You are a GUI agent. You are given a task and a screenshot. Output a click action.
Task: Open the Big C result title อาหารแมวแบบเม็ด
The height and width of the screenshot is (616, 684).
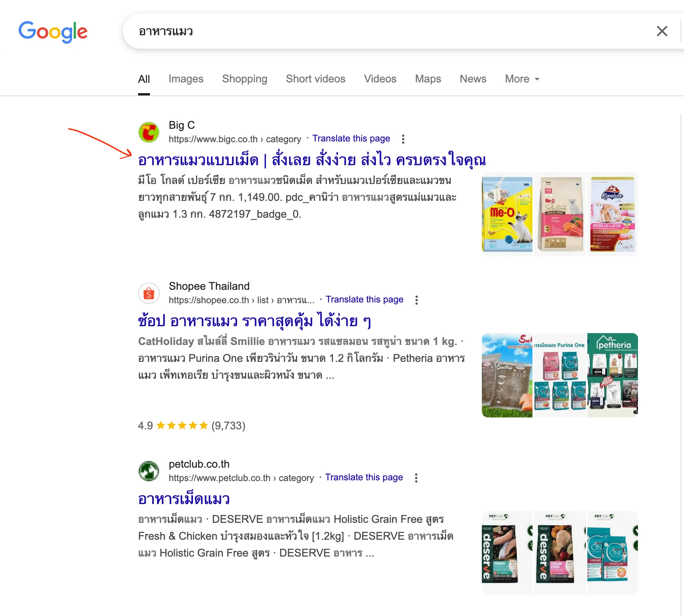312,160
